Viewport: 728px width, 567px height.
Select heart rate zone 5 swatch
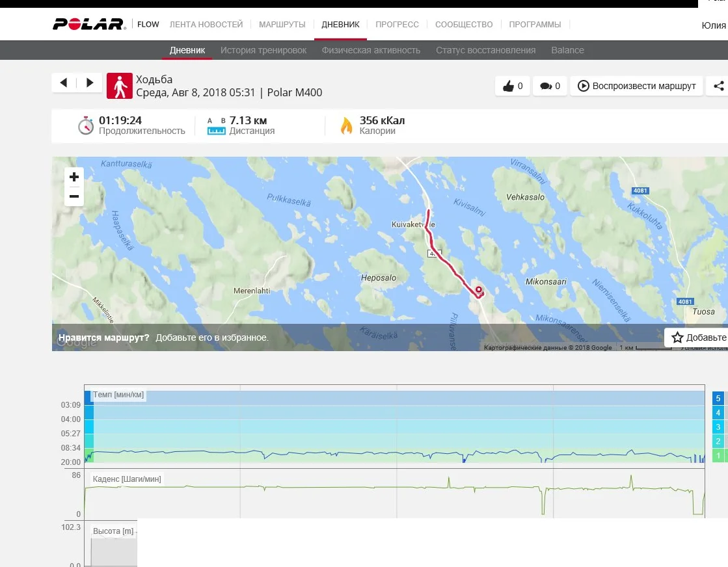pyautogui.click(x=718, y=398)
